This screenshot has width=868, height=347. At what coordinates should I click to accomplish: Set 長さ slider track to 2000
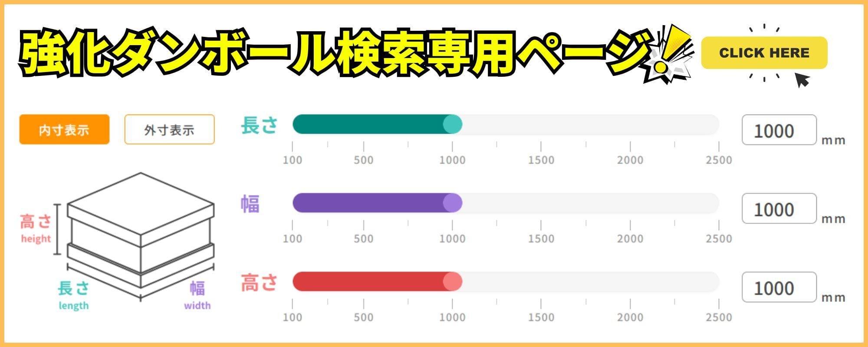click(x=630, y=124)
